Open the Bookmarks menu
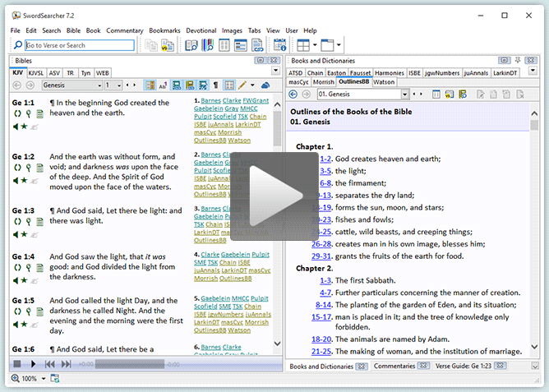Viewport: 549px width, 392px height. [x=164, y=30]
